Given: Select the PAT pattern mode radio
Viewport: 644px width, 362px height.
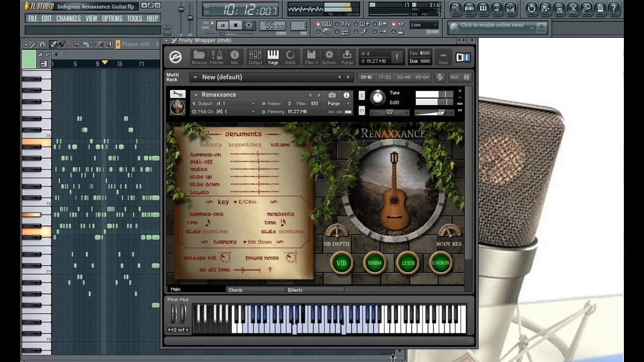Looking at the screenshot, I should coord(212,23).
